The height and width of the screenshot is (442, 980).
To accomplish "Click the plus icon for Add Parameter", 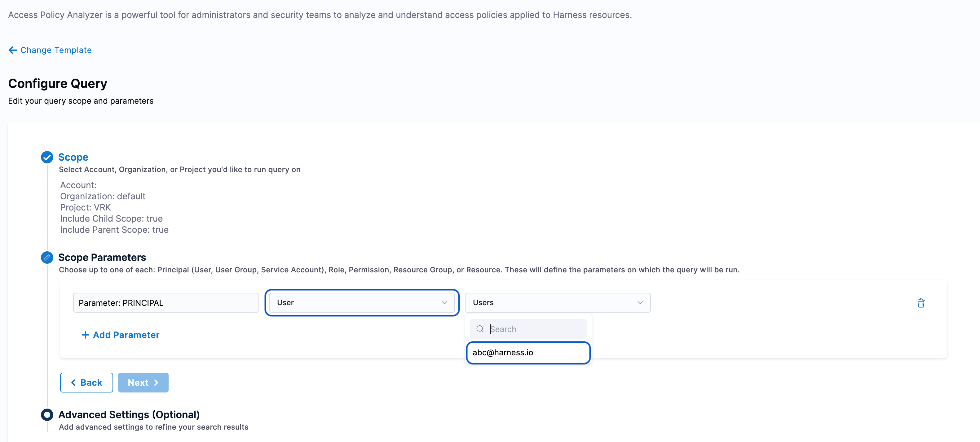I will click(x=85, y=335).
